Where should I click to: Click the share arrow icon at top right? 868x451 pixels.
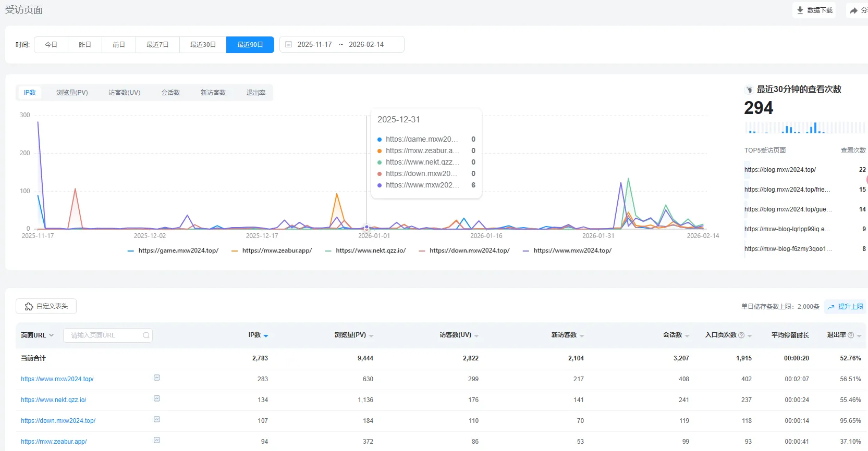(854, 10)
